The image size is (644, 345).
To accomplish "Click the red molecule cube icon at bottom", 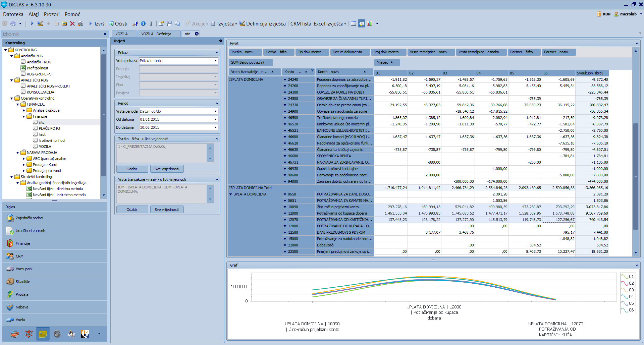I will coord(29,334).
